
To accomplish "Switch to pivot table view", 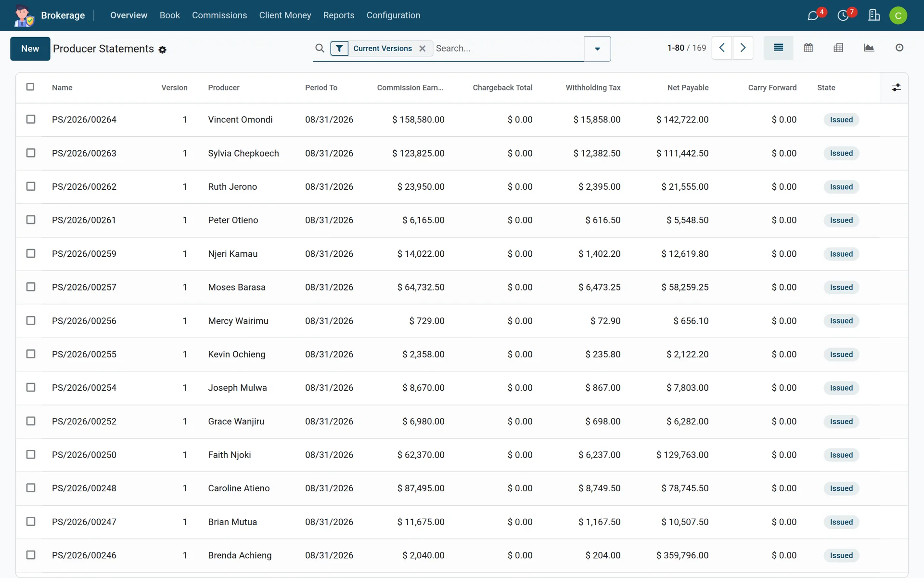I will (x=838, y=48).
